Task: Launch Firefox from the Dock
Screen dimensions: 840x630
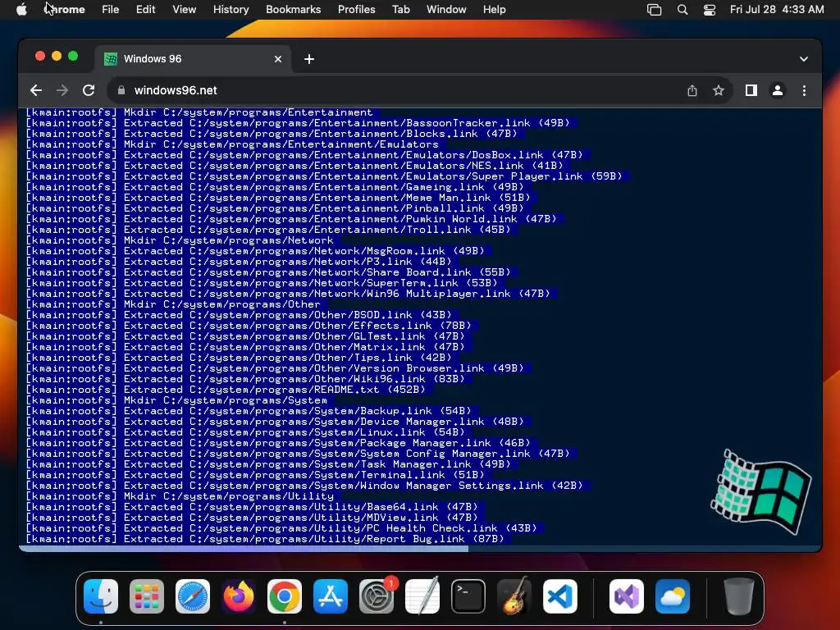Action: tap(239, 596)
